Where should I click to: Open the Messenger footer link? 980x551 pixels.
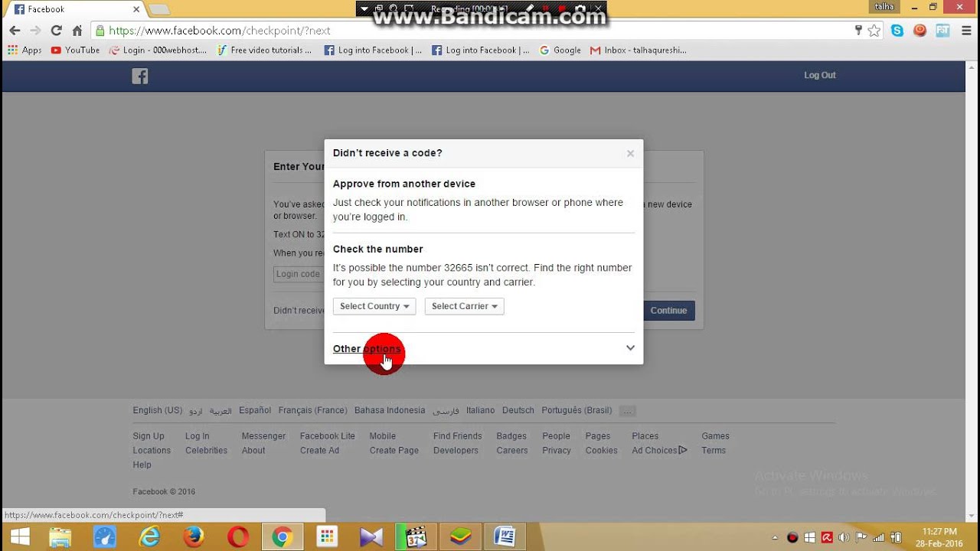[x=263, y=436]
